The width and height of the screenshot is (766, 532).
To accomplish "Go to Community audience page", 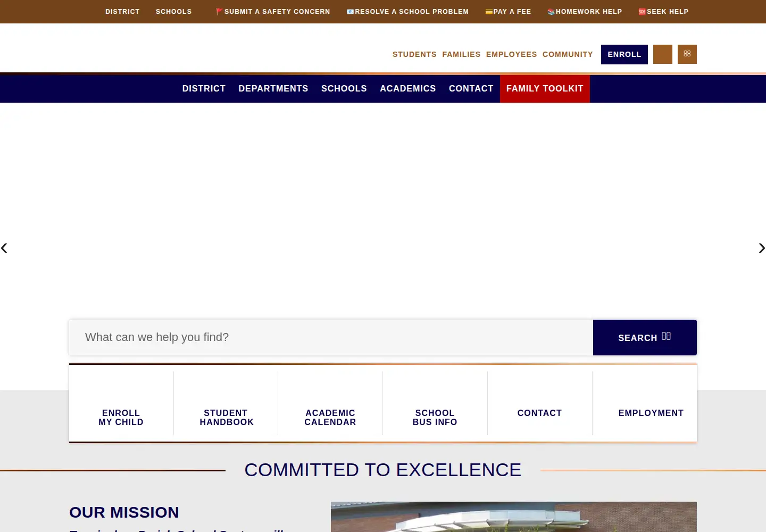I will tap(568, 54).
